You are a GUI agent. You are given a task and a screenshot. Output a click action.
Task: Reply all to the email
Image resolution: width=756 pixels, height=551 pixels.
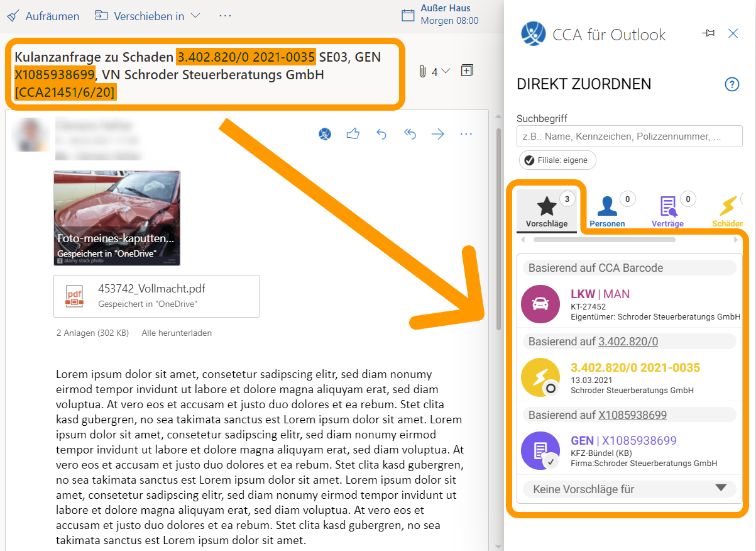[x=410, y=133]
